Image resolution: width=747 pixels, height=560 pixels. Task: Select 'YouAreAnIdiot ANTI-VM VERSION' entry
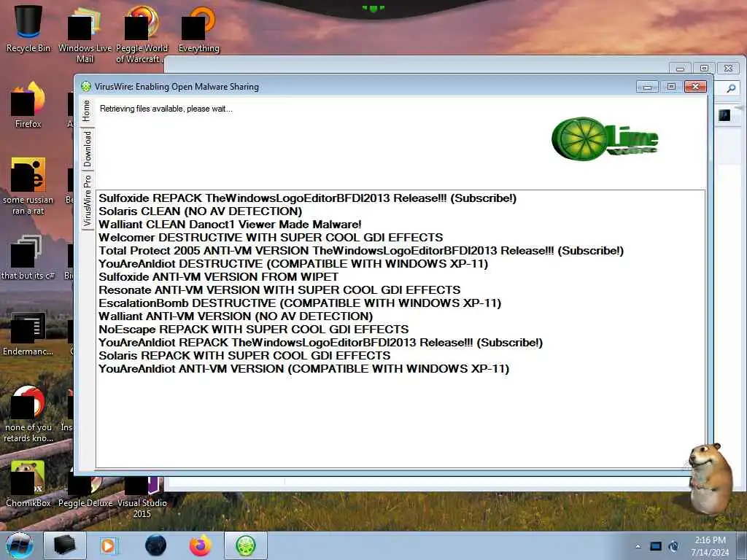pos(303,369)
